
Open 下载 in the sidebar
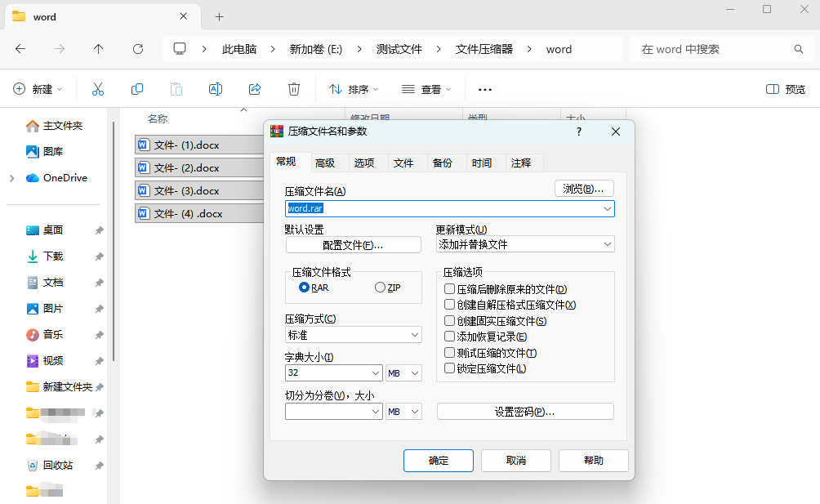coord(45,256)
